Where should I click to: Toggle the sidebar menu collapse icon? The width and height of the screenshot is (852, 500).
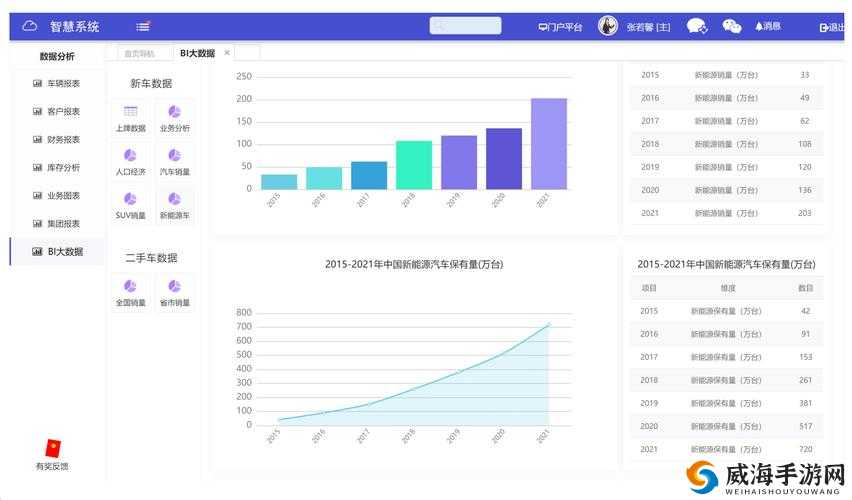coord(143,26)
